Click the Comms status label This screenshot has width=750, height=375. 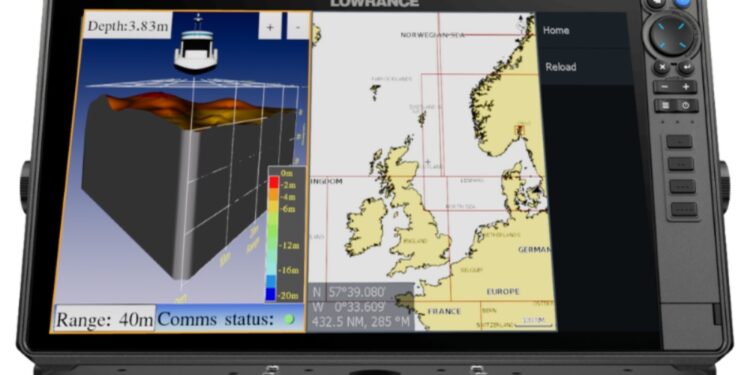point(215,320)
